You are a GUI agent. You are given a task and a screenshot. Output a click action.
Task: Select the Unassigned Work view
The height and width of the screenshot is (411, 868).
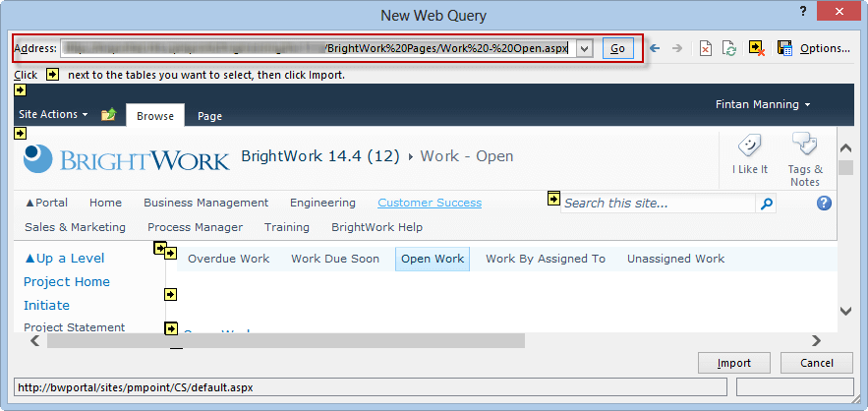675,259
